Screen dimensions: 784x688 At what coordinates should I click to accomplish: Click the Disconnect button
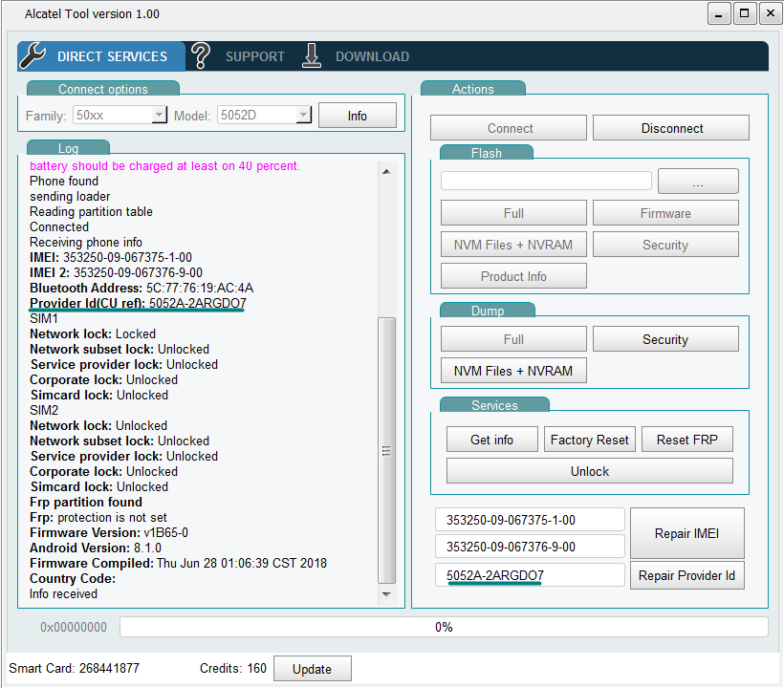(x=671, y=128)
